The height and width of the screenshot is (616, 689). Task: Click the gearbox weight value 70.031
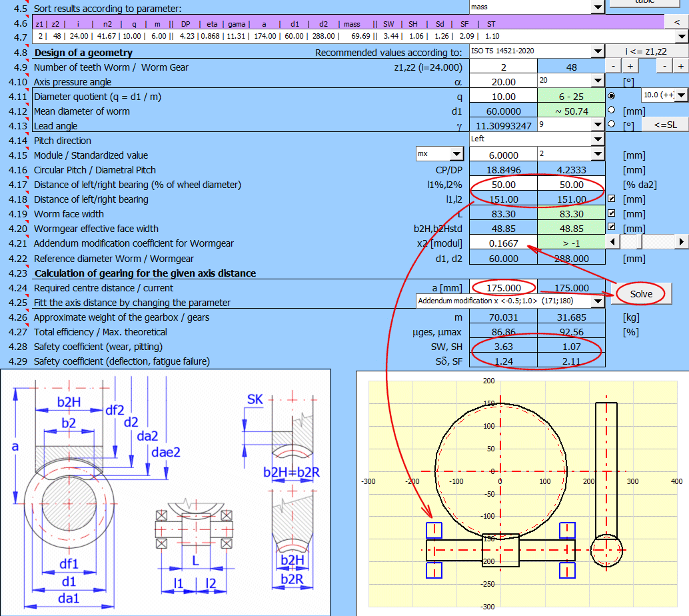click(504, 317)
